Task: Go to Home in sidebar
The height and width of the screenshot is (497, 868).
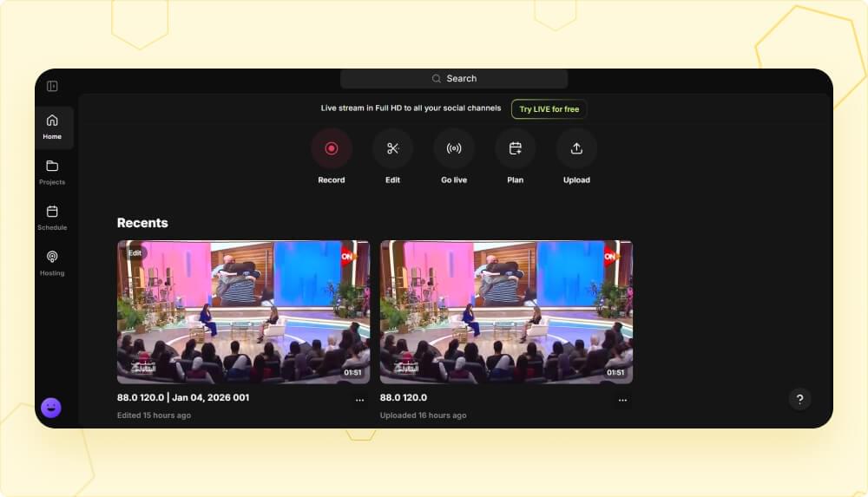Action: pyautogui.click(x=52, y=127)
